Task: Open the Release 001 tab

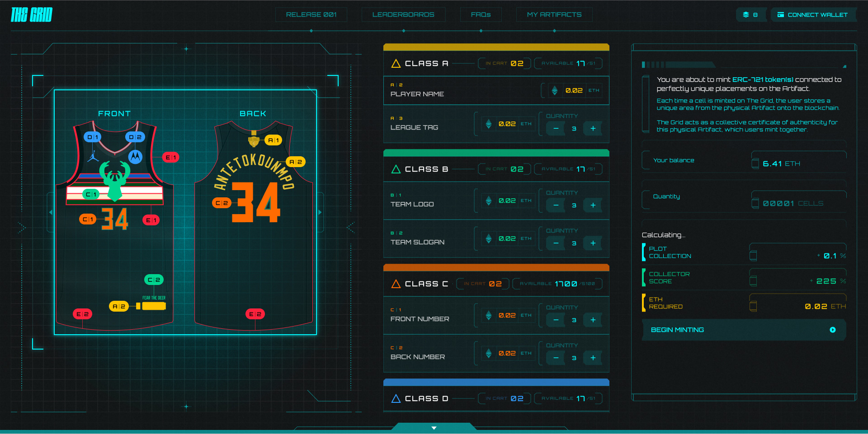Action: (x=311, y=14)
